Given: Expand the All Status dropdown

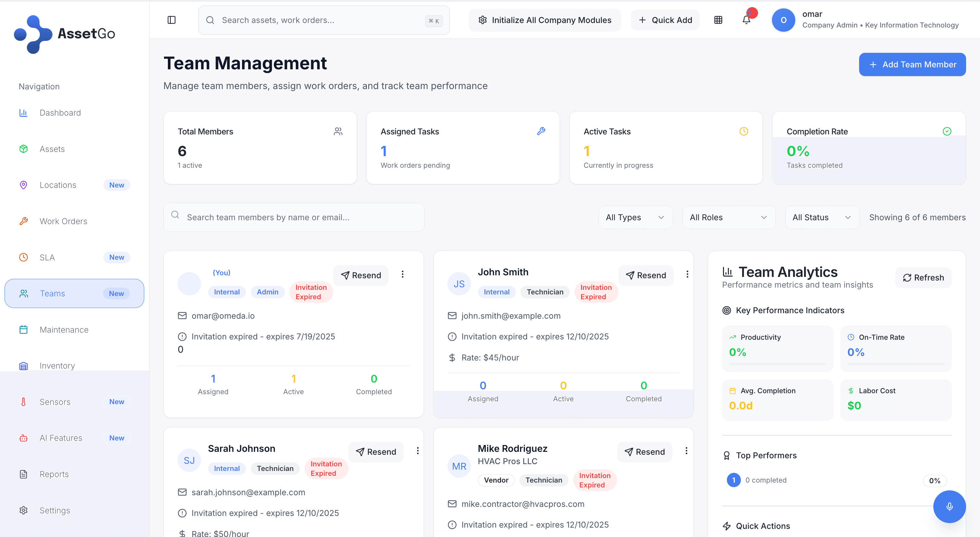Looking at the screenshot, I should pyautogui.click(x=822, y=217).
